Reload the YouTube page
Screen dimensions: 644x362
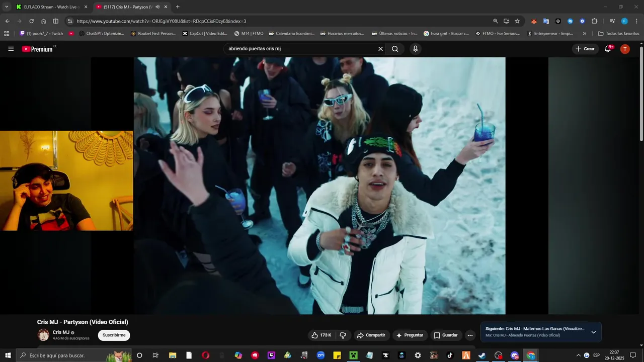coord(31,21)
